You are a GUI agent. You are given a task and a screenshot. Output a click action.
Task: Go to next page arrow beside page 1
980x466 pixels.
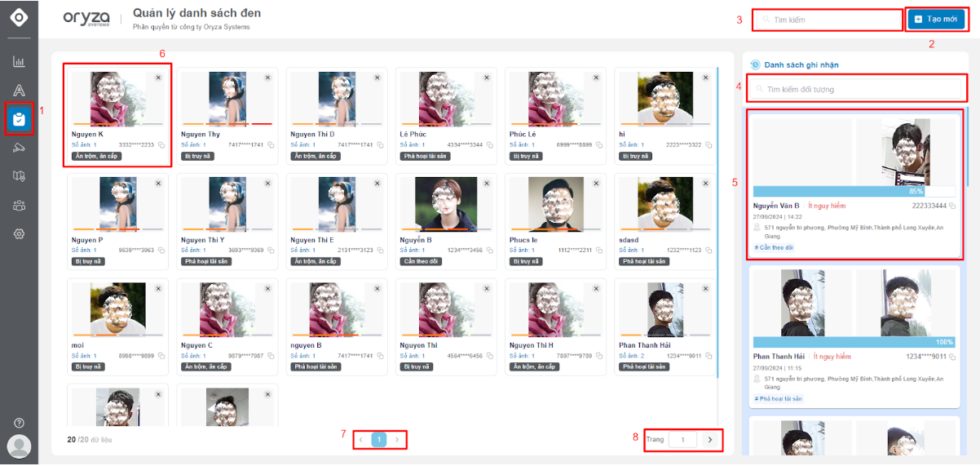397,440
